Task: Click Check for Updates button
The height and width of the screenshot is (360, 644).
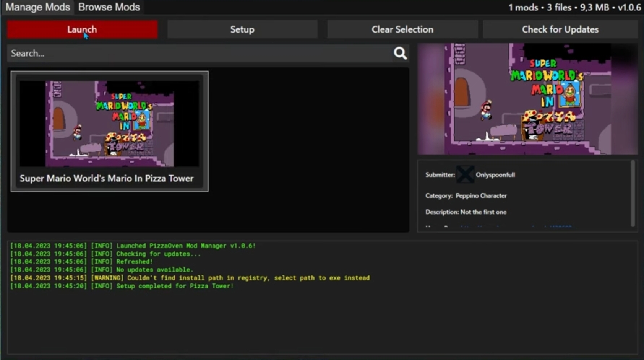Action: [x=560, y=29]
